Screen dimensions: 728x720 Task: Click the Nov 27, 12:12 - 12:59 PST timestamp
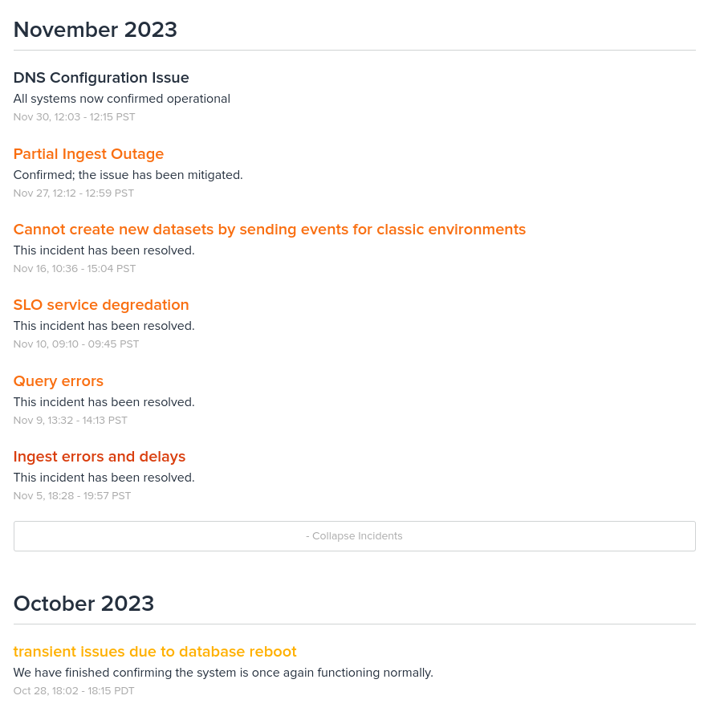click(74, 193)
